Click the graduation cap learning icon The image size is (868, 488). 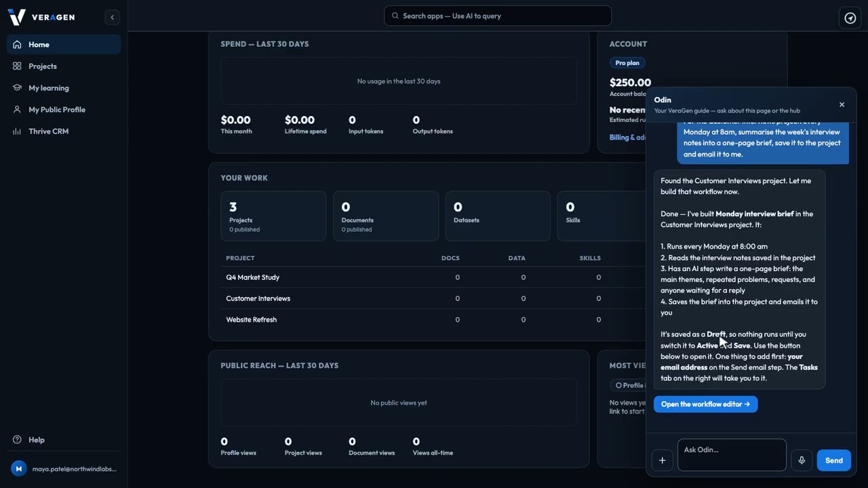17,88
